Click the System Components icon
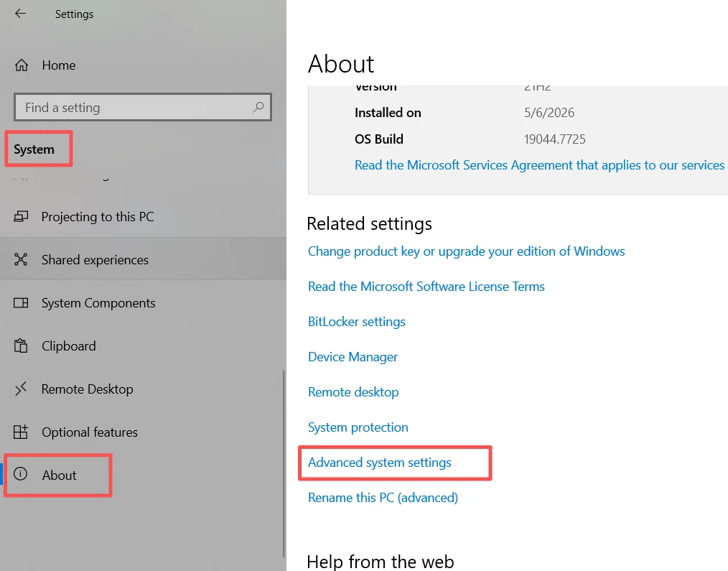Viewport: 728px width, 571px height. (x=21, y=303)
